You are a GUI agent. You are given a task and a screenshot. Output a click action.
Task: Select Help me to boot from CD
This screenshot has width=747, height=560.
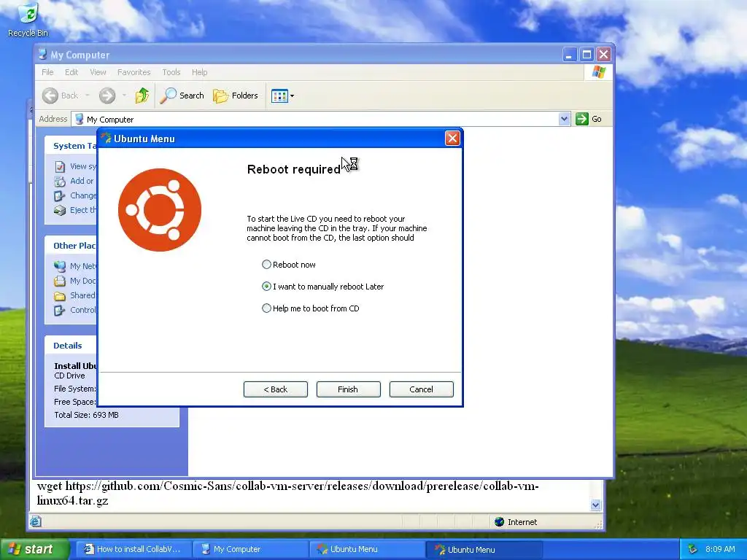(x=266, y=308)
